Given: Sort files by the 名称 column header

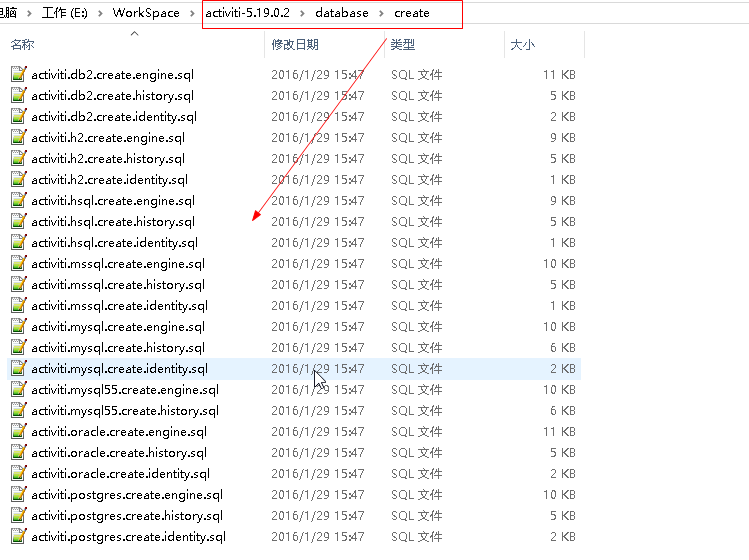Looking at the screenshot, I should [x=22, y=45].
